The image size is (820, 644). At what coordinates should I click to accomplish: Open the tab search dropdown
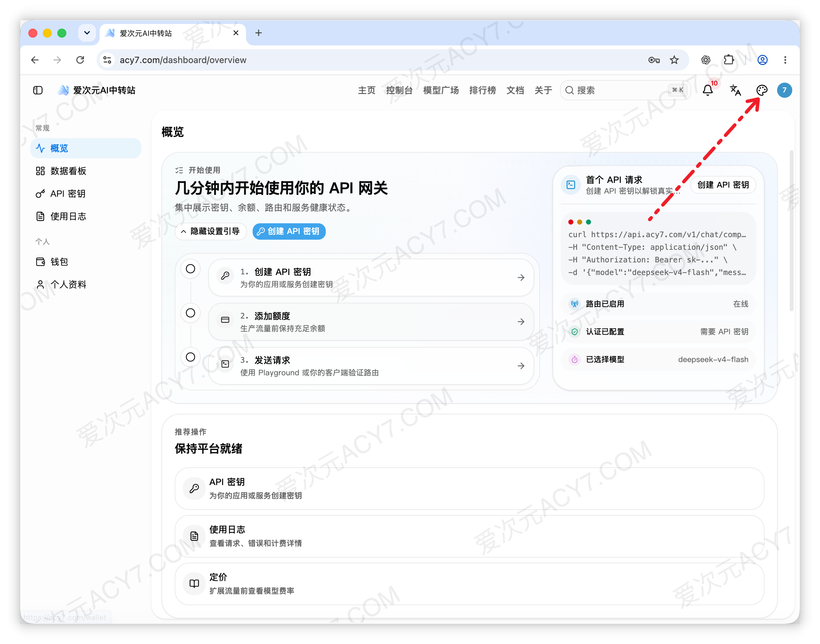pos(87,33)
